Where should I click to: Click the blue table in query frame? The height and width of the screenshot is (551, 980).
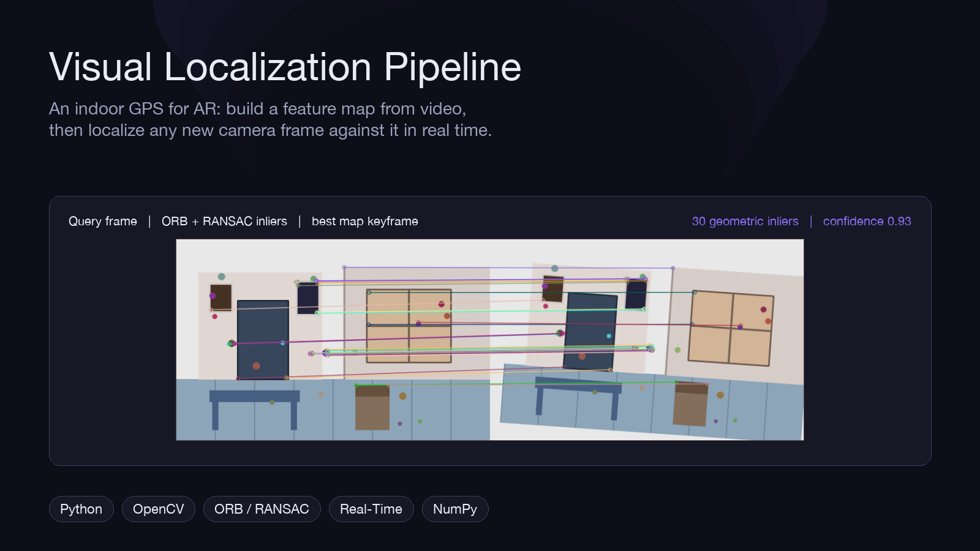(254, 409)
